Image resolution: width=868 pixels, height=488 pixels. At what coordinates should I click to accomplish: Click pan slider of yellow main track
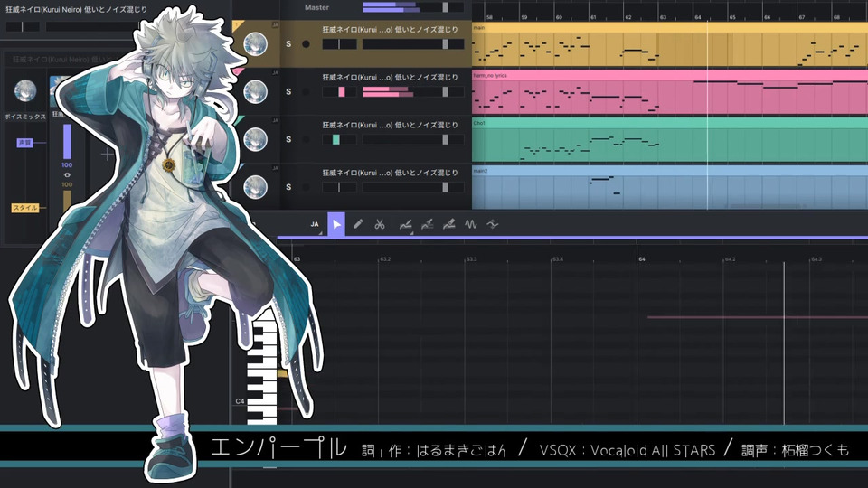pyautogui.click(x=339, y=44)
